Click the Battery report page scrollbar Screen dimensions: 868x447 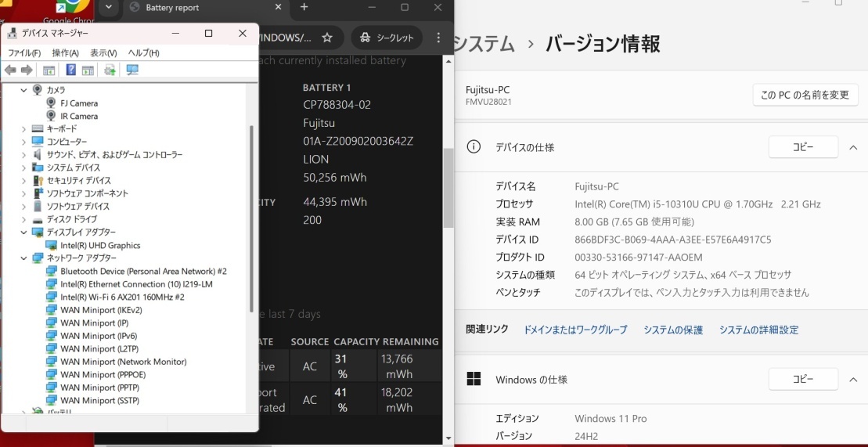point(448,189)
